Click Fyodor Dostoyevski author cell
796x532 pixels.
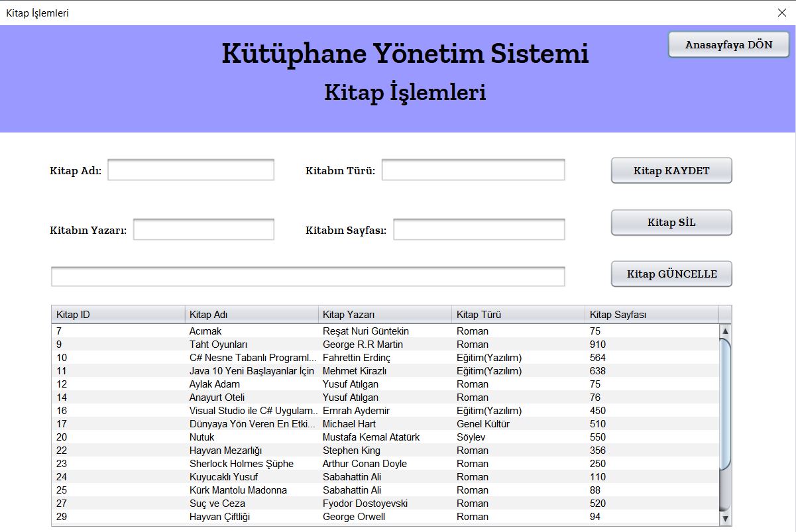(385, 504)
